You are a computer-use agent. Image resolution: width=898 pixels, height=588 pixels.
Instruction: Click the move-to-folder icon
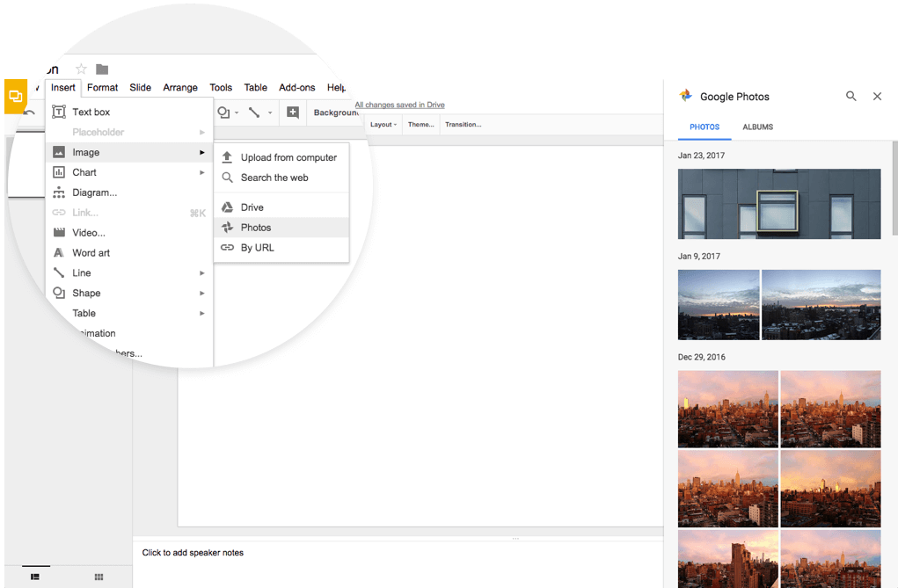tap(102, 69)
